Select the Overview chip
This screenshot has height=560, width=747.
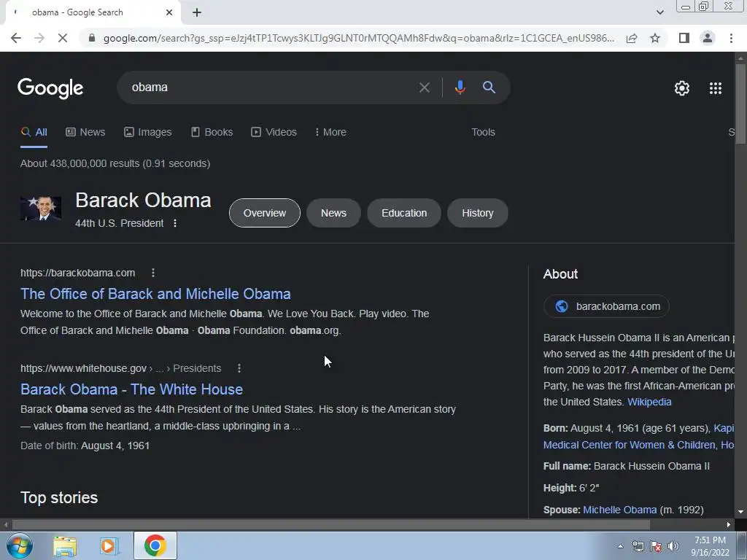265,213
